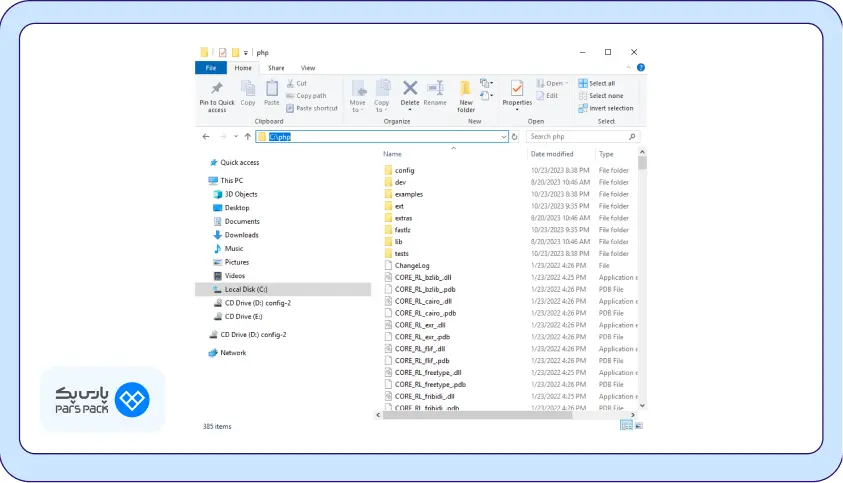Open the Move to dropdown
Image resolution: width=843 pixels, height=483 pixels.
[358, 96]
